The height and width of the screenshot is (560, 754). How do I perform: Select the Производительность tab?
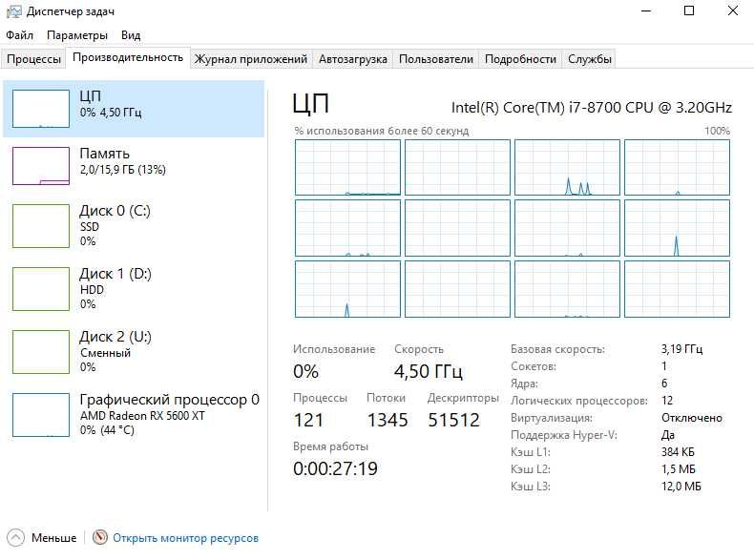[x=128, y=57]
